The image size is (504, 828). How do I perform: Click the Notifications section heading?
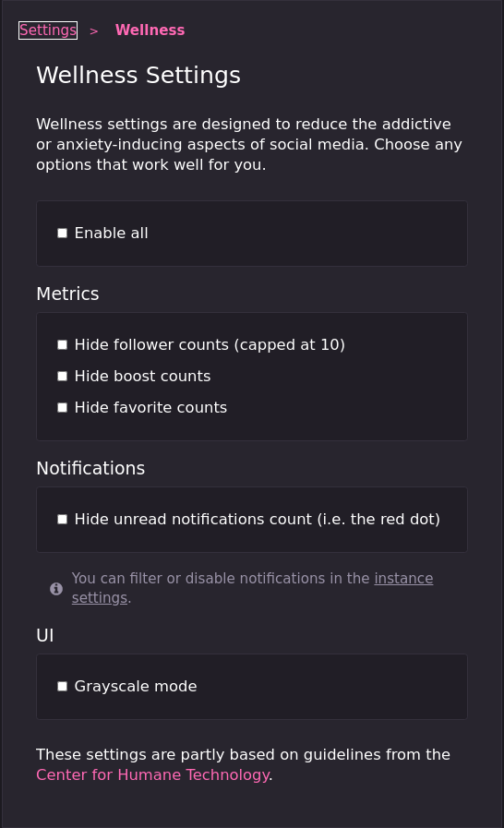click(90, 468)
